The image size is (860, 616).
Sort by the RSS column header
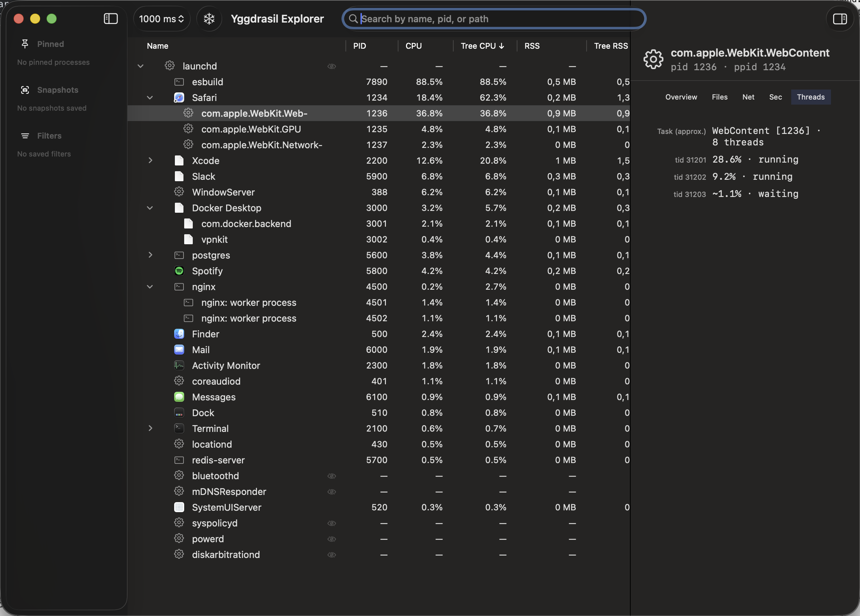coord(532,46)
